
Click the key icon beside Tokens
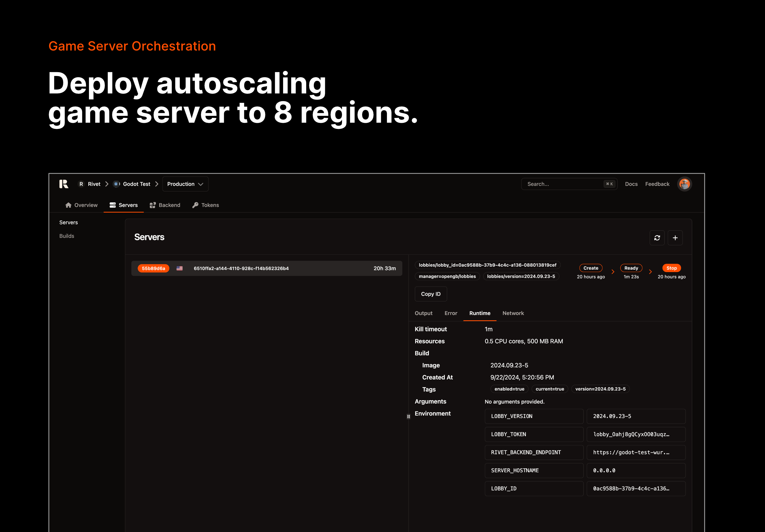(195, 205)
